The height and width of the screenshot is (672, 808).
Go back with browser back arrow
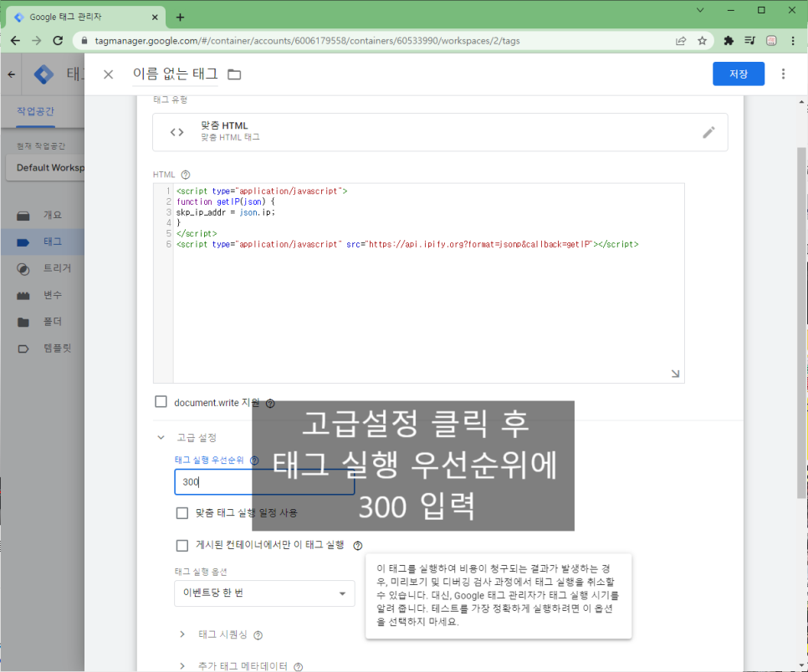pyautogui.click(x=15, y=41)
